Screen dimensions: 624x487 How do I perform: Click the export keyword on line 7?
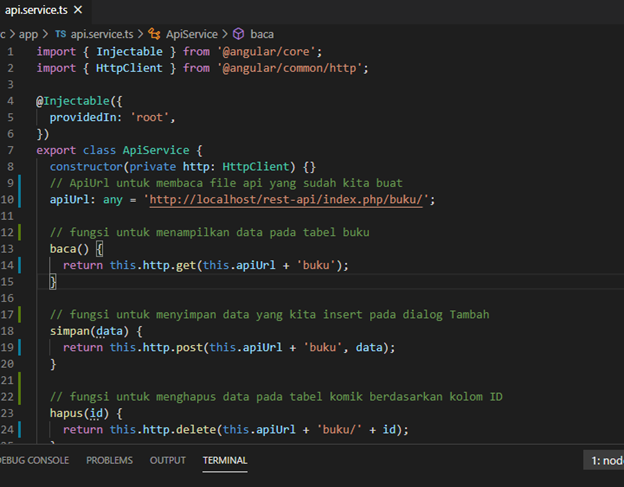pyautogui.click(x=56, y=150)
